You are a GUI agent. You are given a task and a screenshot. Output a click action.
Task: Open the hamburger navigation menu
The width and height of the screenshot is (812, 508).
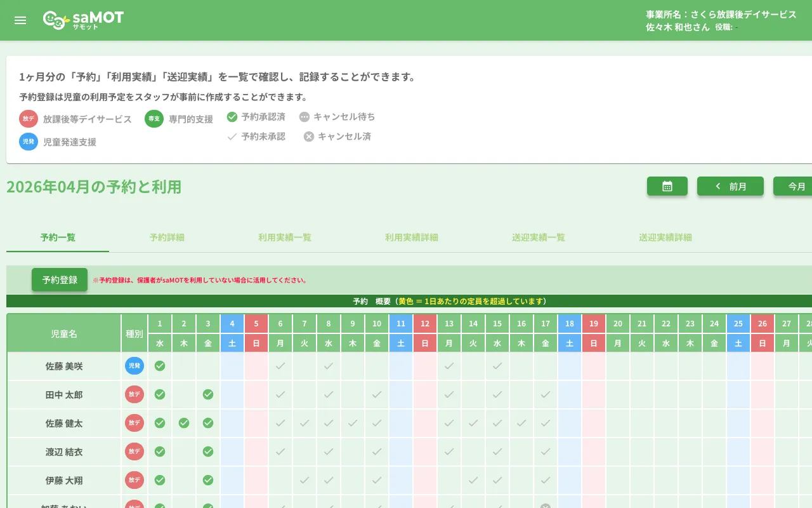20,20
